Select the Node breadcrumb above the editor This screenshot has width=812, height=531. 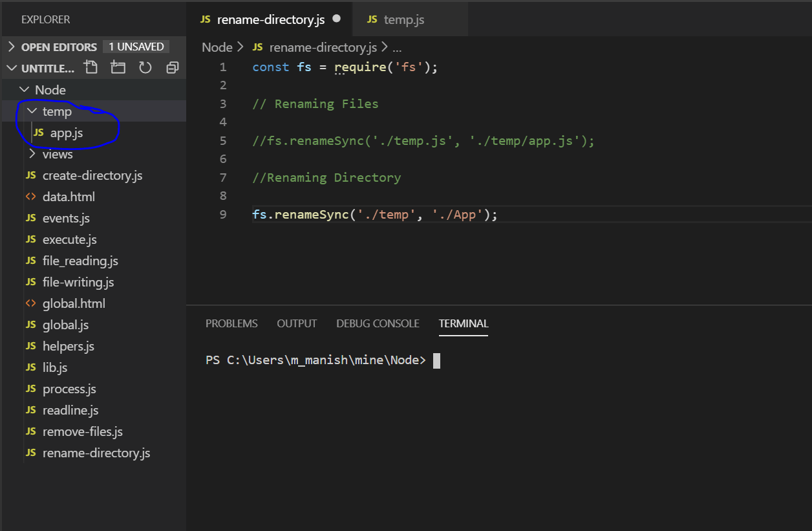point(217,47)
